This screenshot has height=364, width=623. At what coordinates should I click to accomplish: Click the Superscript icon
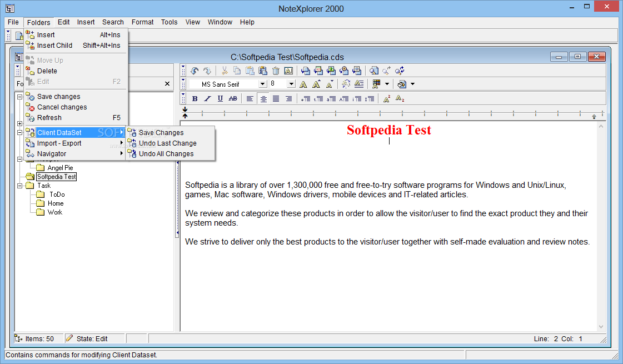point(387,98)
